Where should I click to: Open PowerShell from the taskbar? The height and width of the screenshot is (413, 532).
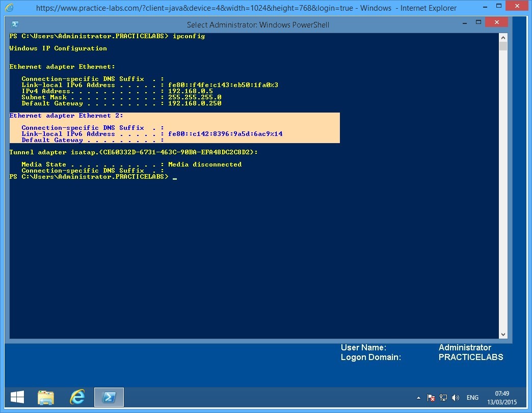tap(109, 397)
